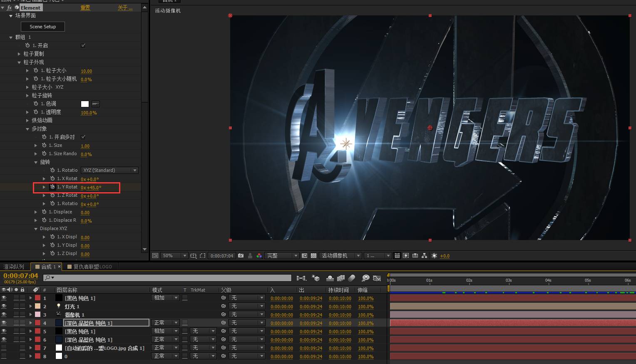Screen dimensions: 636x364
Task: Click the 关于... link
Action: coord(125,7)
